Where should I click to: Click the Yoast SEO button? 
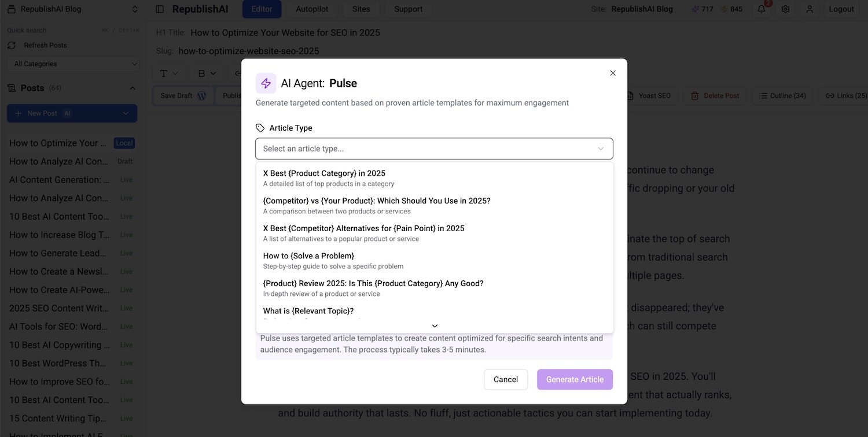pyautogui.click(x=648, y=96)
